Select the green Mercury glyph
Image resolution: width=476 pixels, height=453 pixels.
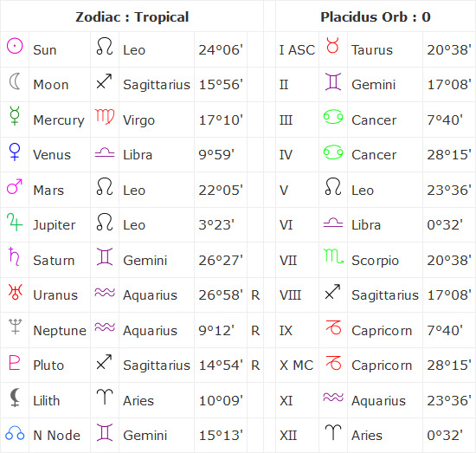click(15, 115)
